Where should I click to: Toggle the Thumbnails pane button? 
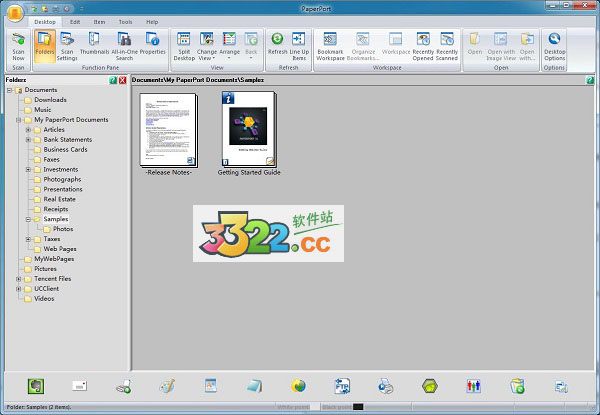(x=95, y=46)
